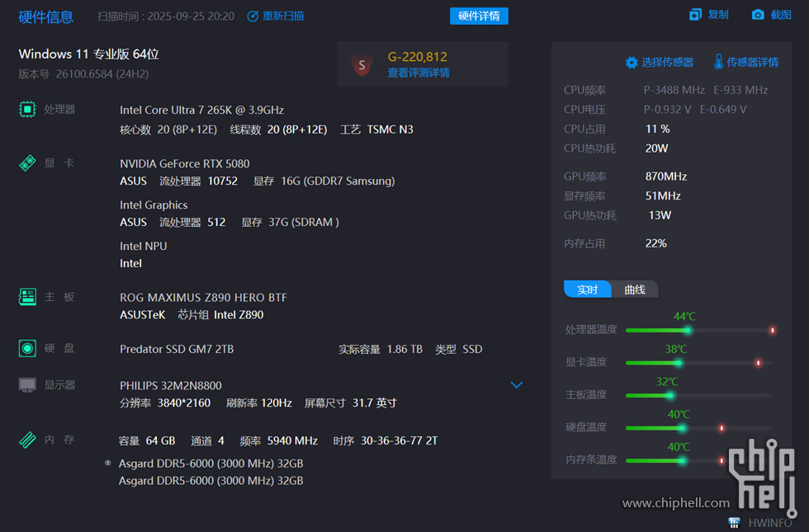Click GPU power value '13W'

[x=660, y=215]
